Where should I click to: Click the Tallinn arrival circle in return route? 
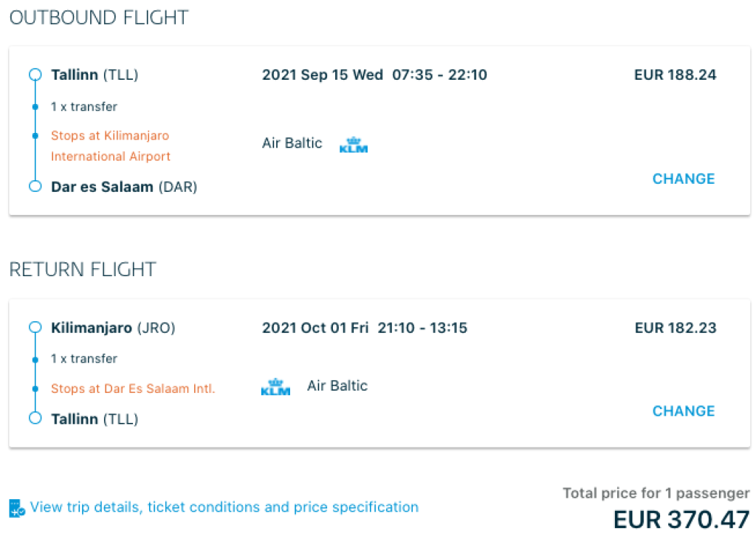35,418
